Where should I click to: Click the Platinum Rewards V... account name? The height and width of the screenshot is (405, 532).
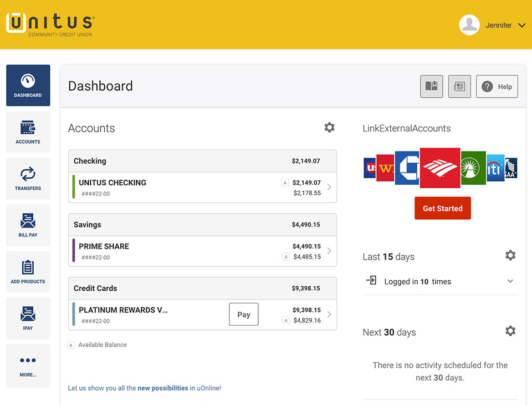[x=123, y=310]
